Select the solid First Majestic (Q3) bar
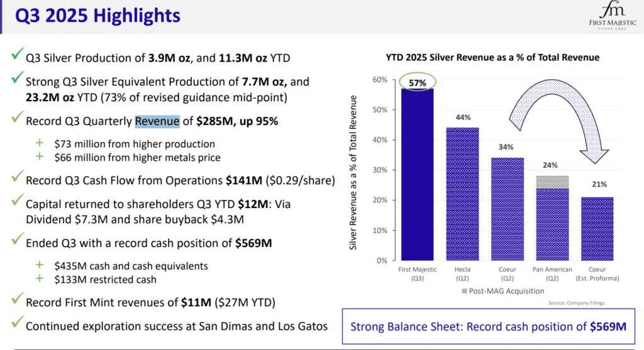Screen dimensions: 644x350 point(417,176)
